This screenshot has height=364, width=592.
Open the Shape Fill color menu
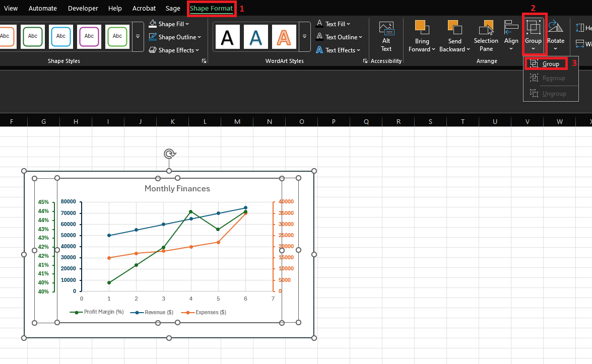pyautogui.click(x=169, y=23)
